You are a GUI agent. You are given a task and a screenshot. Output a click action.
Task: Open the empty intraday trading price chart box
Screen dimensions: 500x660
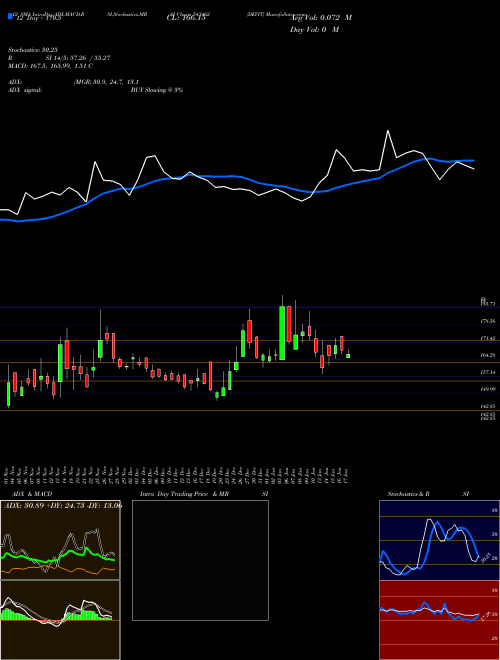(x=200, y=560)
